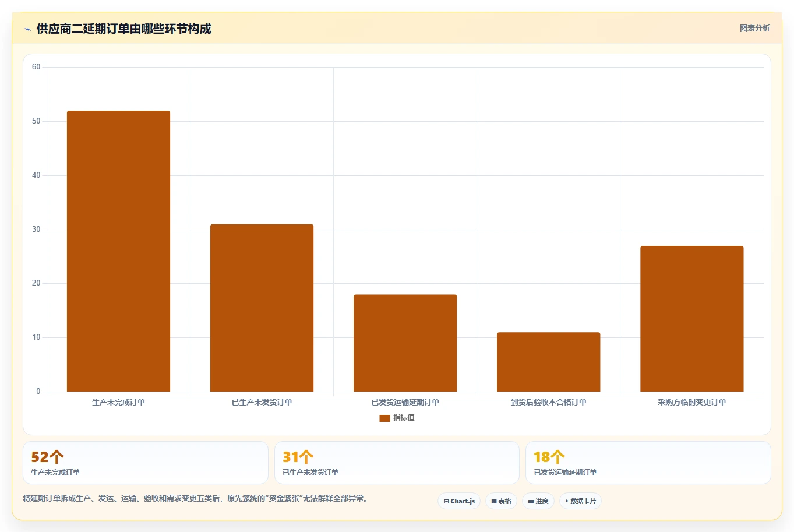Click the Chart.js tag chip
Image resolution: width=794 pixels, height=532 pixels.
(459, 501)
